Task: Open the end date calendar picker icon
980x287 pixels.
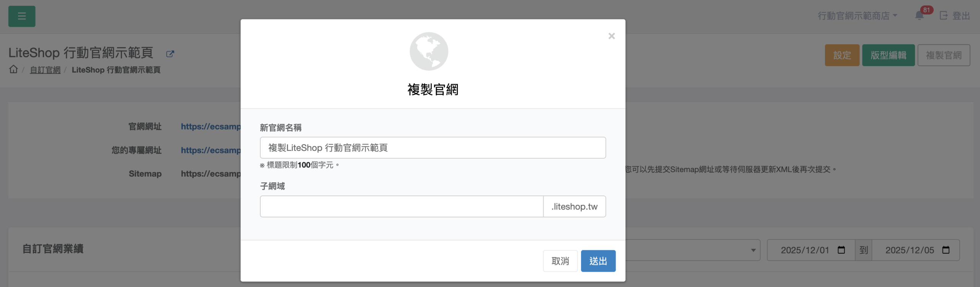Action: point(946,250)
